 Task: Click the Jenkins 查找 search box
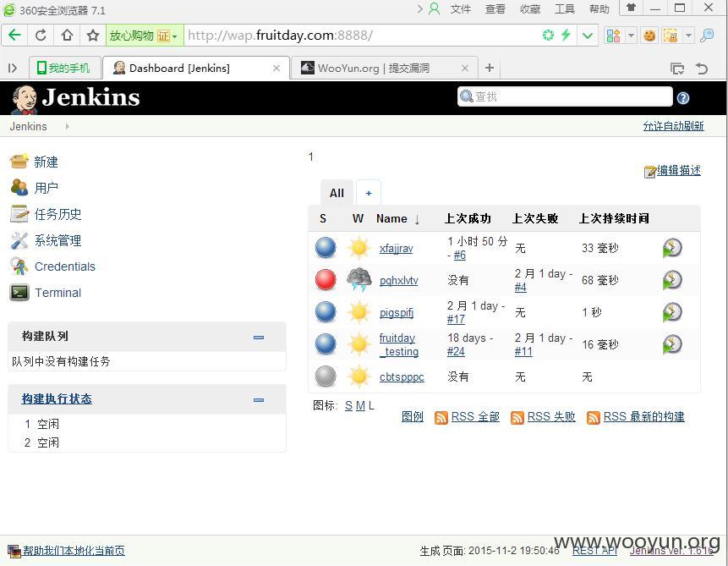[565, 96]
